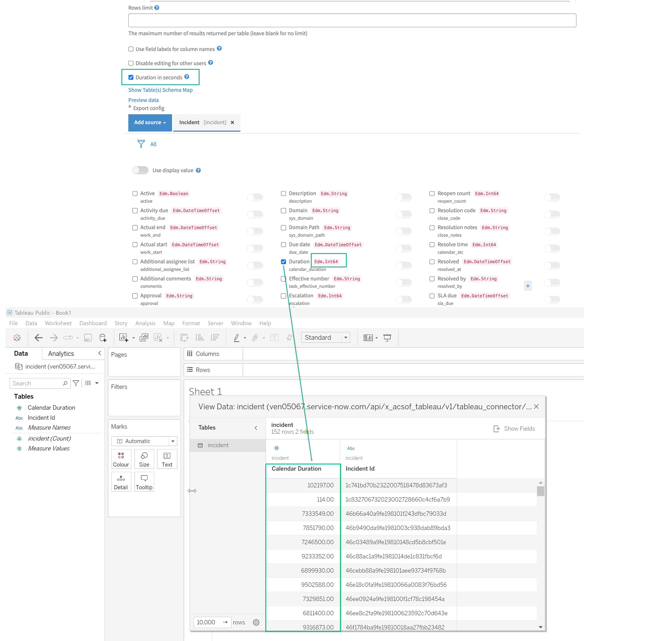Open the Worksheet menu
672x641 pixels.
[58, 323]
